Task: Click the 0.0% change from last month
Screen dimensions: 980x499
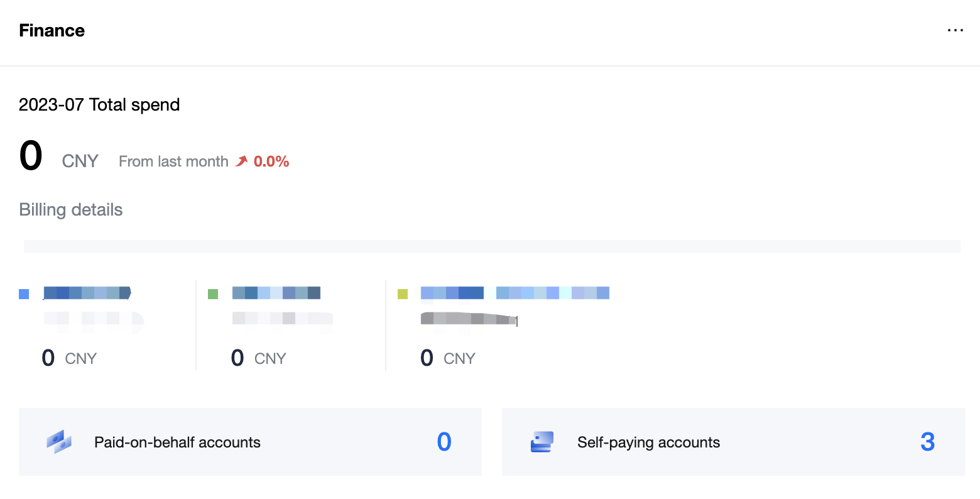Action: 271,162
